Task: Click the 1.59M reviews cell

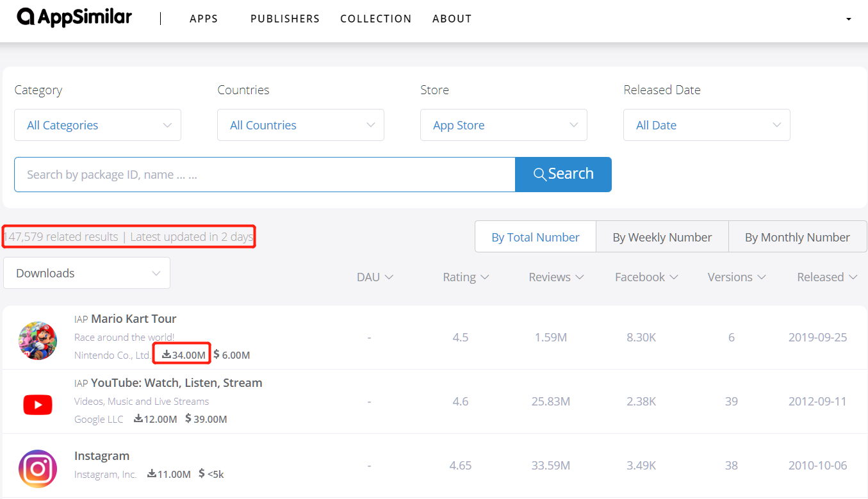Action: (550, 337)
